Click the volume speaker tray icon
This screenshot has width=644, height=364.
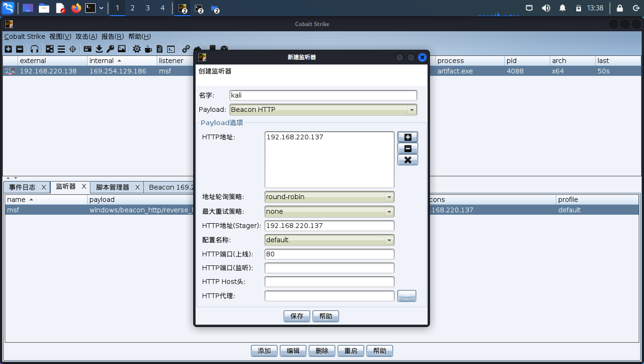point(546,8)
